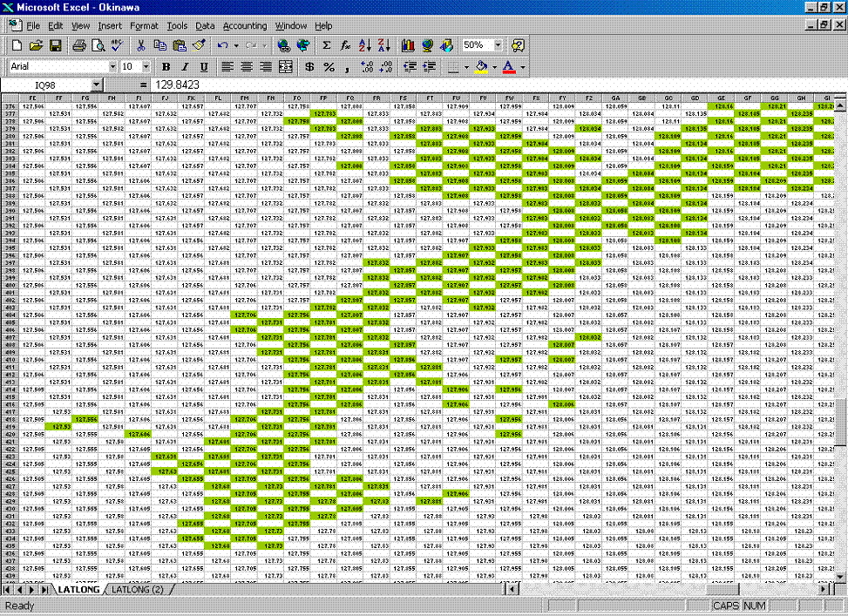Expand the Fill Color palette arrow
This screenshot has width=848, height=616.
494,66
